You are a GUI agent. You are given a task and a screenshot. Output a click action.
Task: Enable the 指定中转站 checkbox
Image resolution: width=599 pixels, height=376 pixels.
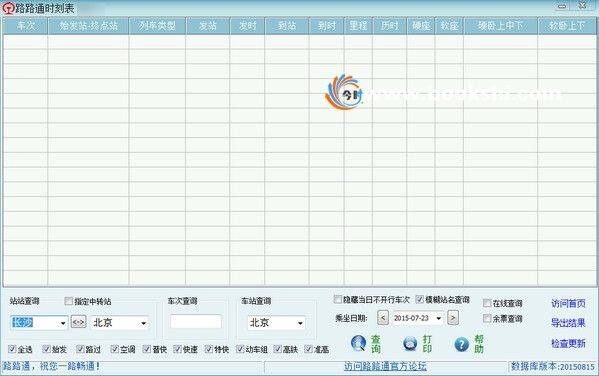(x=68, y=301)
